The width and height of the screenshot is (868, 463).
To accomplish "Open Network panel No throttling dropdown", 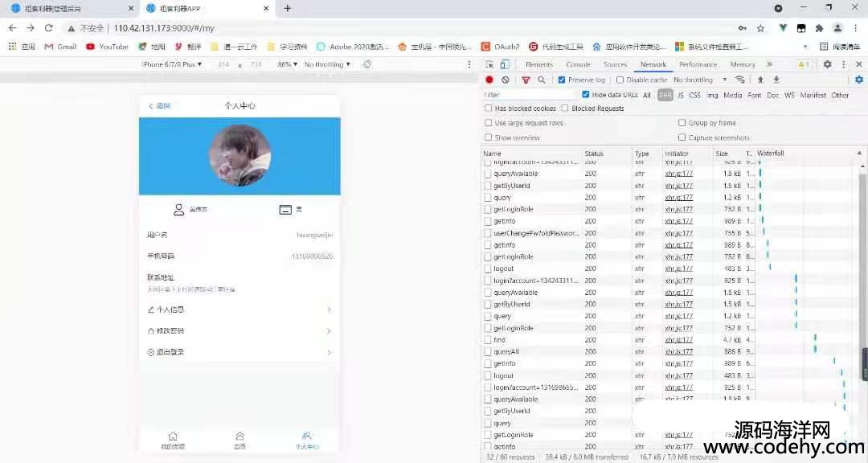I will (700, 80).
